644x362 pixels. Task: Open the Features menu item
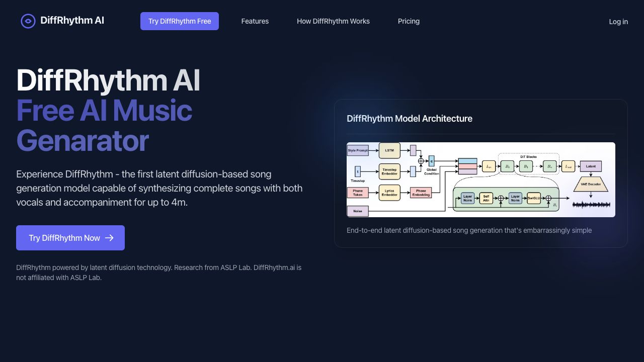tap(255, 21)
